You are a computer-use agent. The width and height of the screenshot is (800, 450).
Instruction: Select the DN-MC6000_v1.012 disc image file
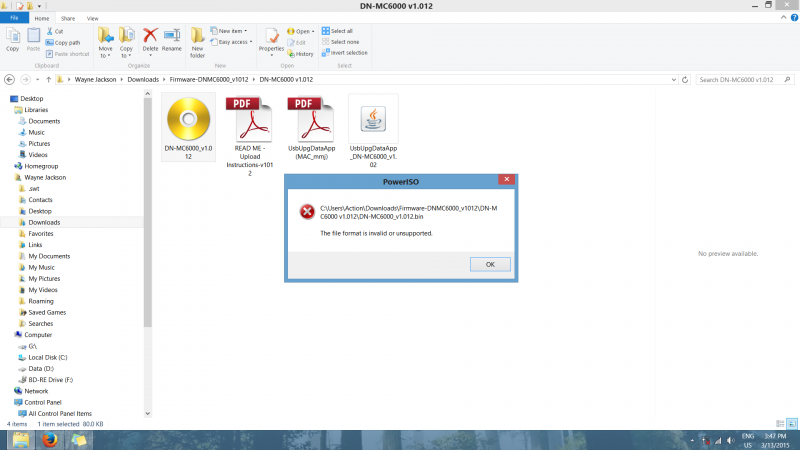[x=188, y=128]
